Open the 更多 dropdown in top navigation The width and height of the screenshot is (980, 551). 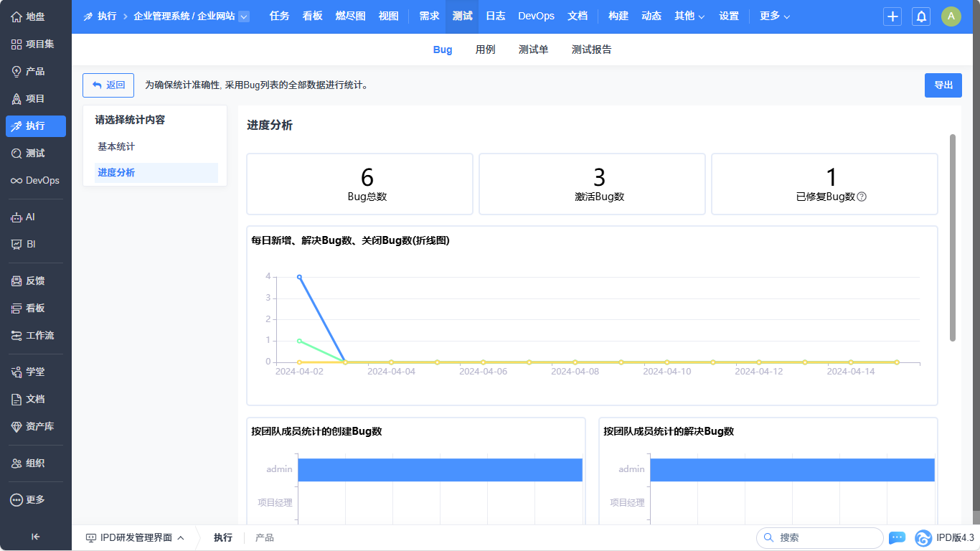[x=775, y=16]
